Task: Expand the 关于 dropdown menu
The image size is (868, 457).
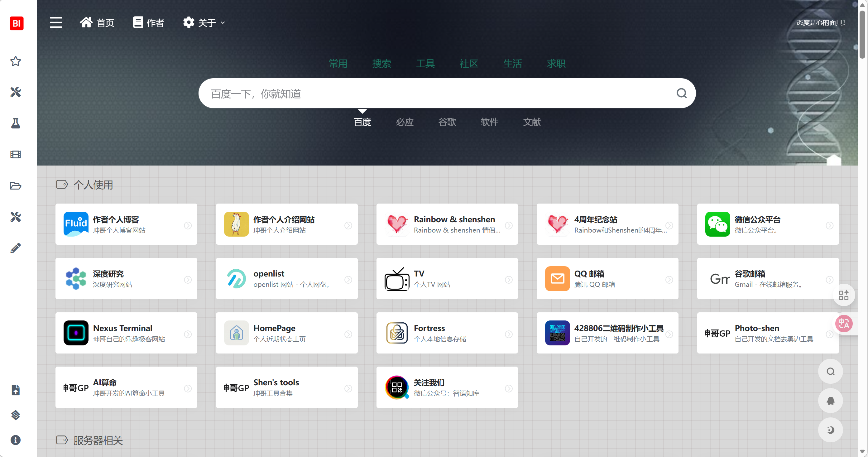Action: [204, 22]
